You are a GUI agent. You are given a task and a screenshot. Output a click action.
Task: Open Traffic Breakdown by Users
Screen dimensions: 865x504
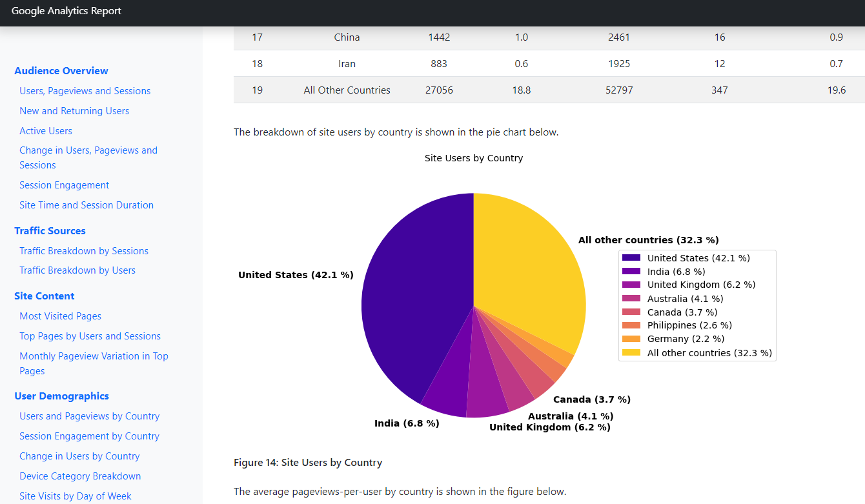(77, 270)
